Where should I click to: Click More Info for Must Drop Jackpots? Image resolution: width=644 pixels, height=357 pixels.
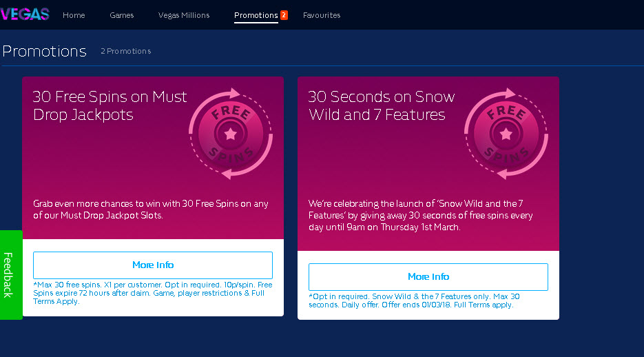(x=153, y=265)
